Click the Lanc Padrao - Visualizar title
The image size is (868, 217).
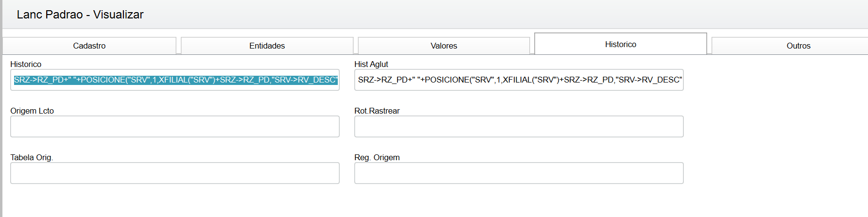pos(80,15)
